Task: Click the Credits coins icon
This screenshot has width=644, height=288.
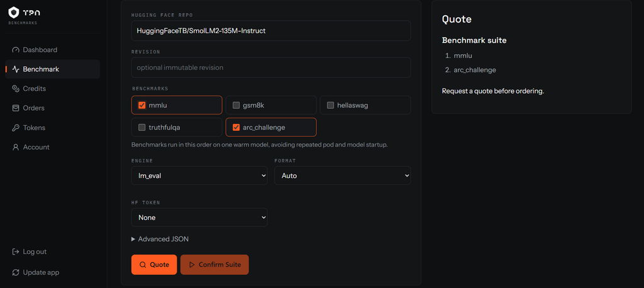Action: pyautogui.click(x=16, y=89)
